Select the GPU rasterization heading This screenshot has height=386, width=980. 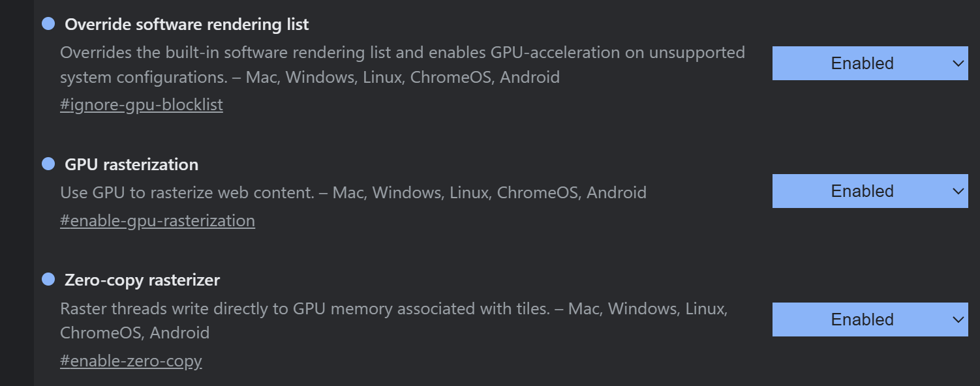pos(131,164)
